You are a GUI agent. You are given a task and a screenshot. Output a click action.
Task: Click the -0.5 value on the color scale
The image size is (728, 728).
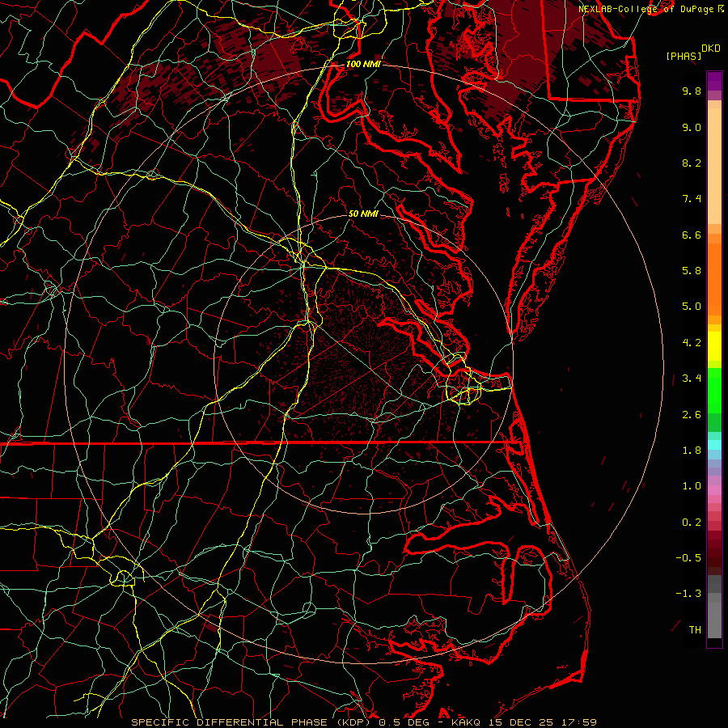[x=688, y=558]
